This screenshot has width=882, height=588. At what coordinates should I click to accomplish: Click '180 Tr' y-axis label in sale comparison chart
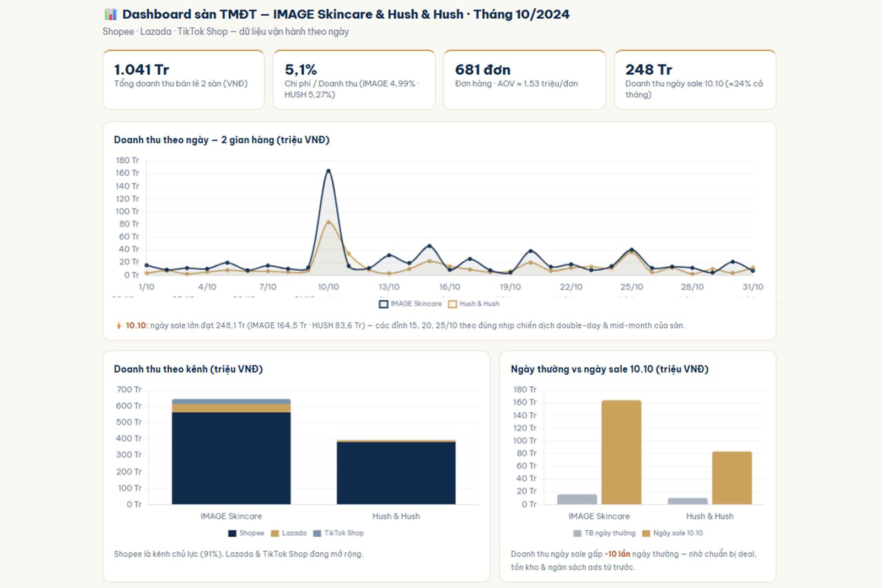pyautogui.click(x=525, y=390)
